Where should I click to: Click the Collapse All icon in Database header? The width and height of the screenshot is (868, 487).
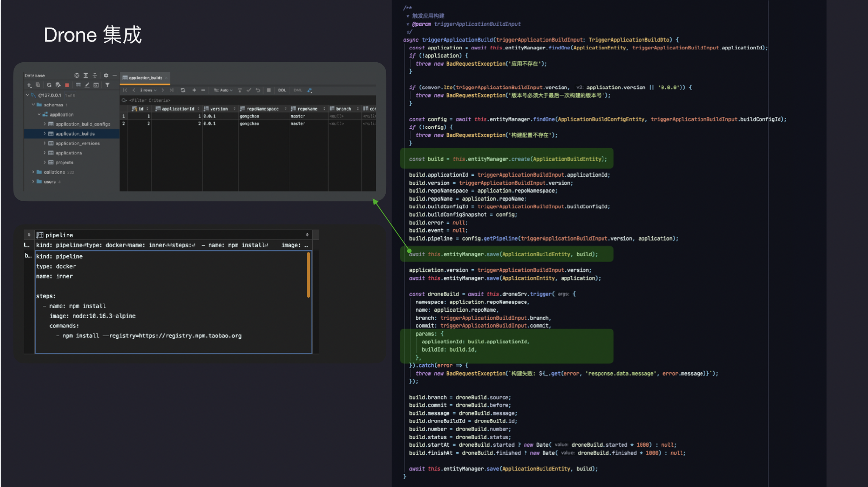95,75
